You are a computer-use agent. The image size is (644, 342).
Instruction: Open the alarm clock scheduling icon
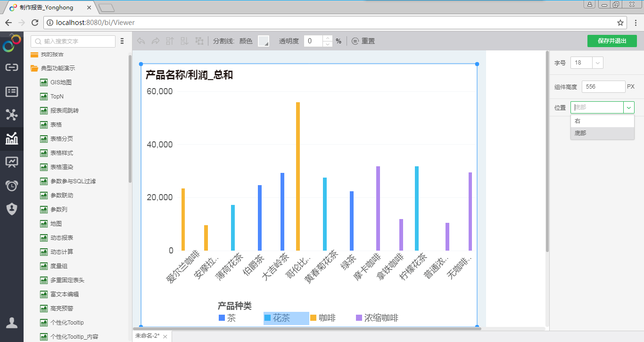pyautogui.click(x=11, y=186)
